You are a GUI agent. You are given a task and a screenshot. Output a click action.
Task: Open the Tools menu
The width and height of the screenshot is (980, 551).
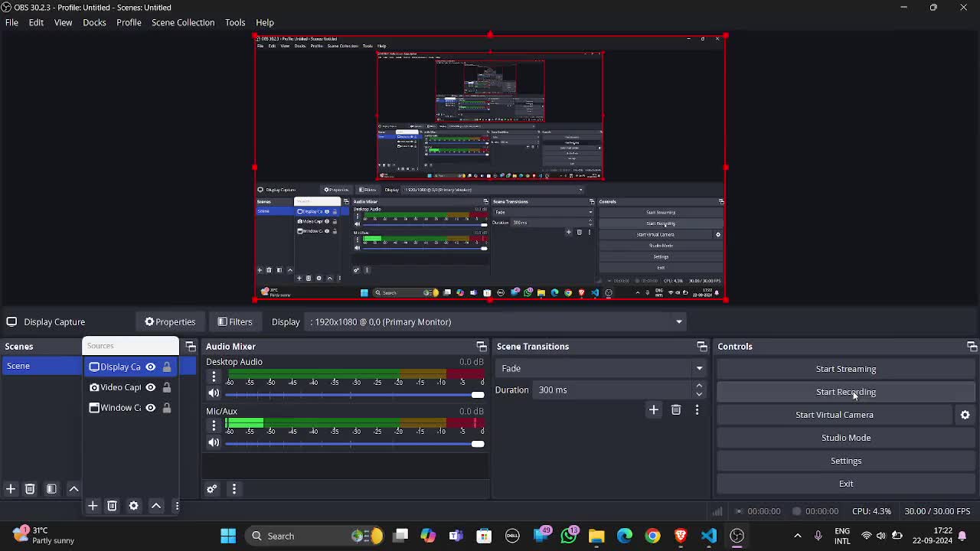[x=235, y=22]
